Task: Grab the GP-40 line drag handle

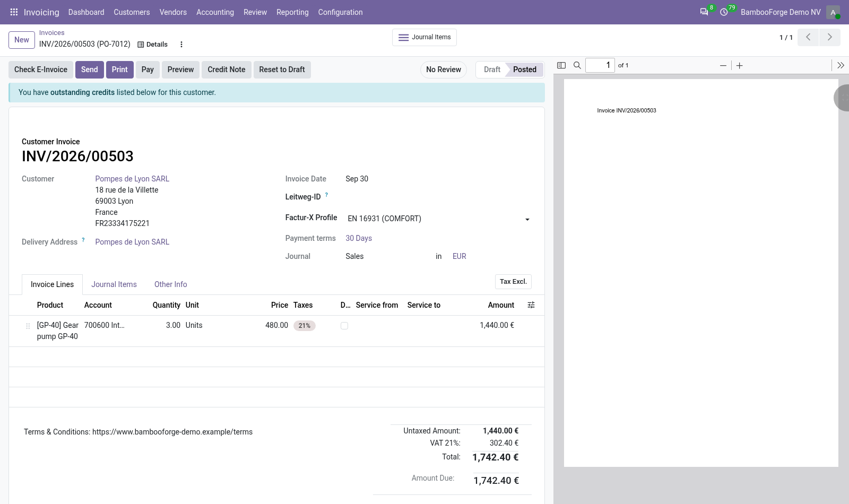Action: click(x=28, y=326)
